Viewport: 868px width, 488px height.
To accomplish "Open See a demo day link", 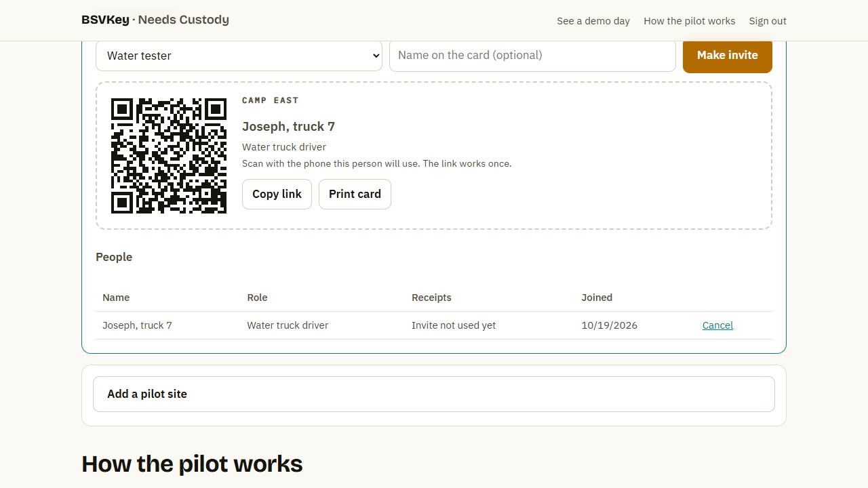I will (593, 21).
